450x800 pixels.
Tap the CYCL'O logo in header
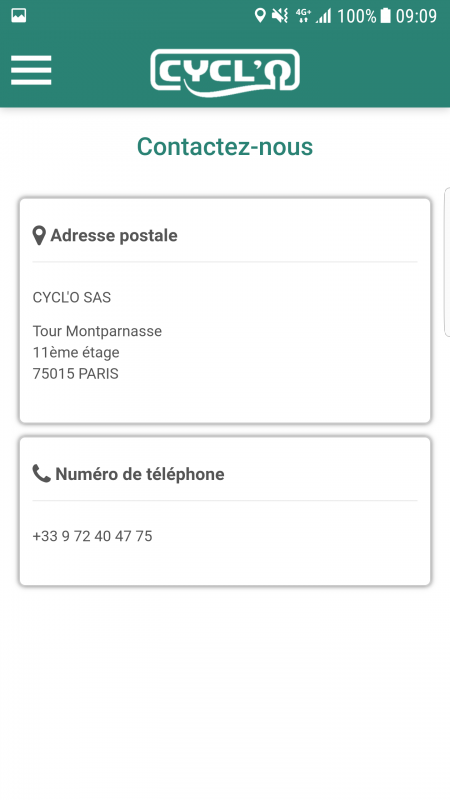(x=225, y=72)
